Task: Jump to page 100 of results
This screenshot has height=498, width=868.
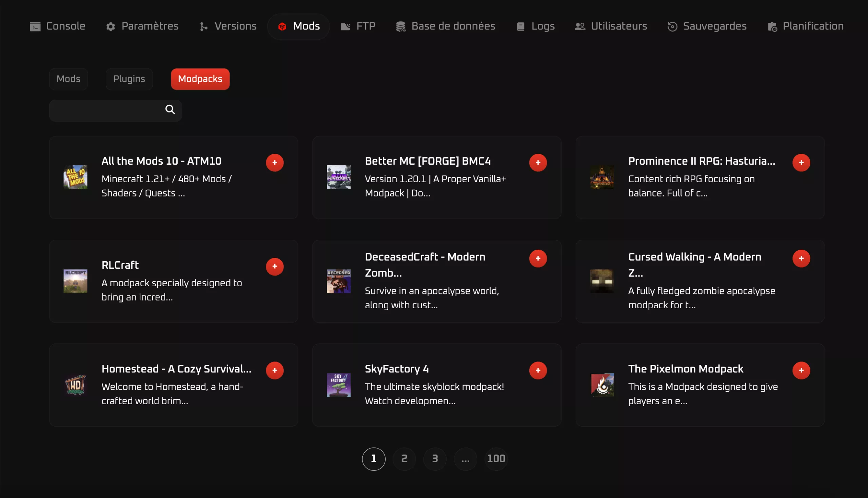Action: [x=496, y=459]
